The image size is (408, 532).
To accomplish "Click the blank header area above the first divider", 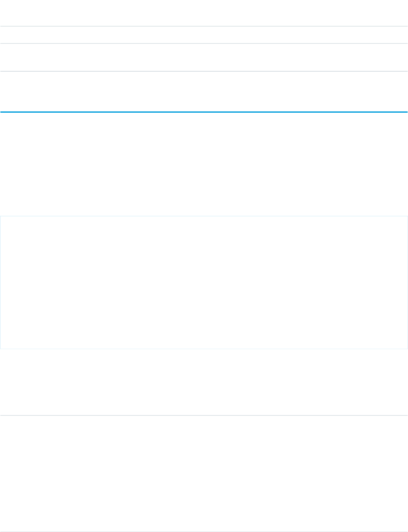I will 204,13.
